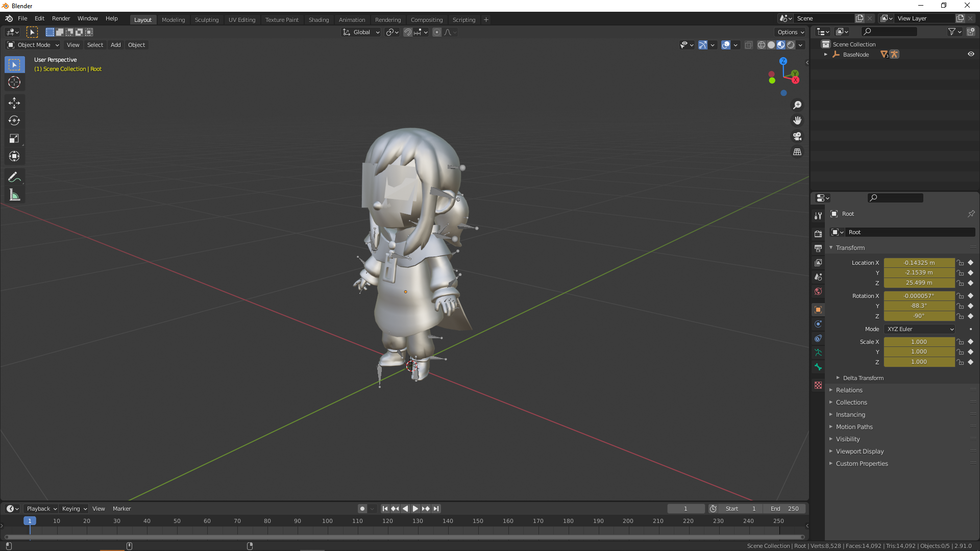The height and width of the screenshot is (551, 980).
Task: Click the 3D Cursor tool
Action: click(14, 82)
